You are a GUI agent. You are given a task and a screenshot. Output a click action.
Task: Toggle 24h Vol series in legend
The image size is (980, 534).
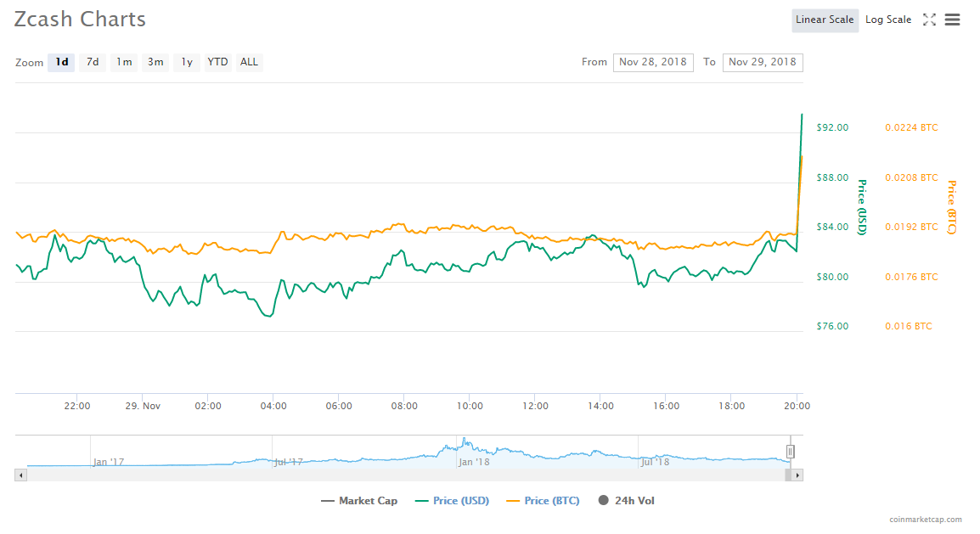coord(627,501)
